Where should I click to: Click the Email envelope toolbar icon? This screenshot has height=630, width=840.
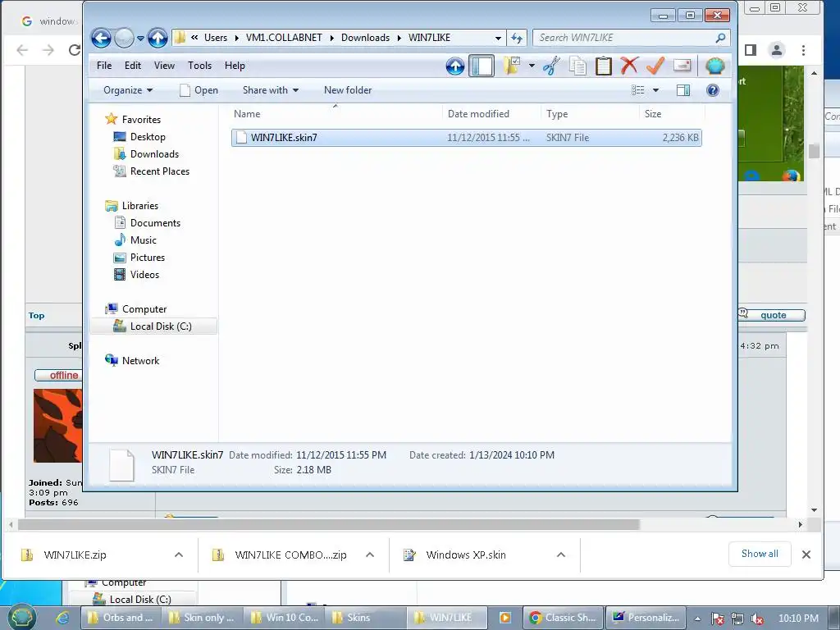[x=682, y=66]
